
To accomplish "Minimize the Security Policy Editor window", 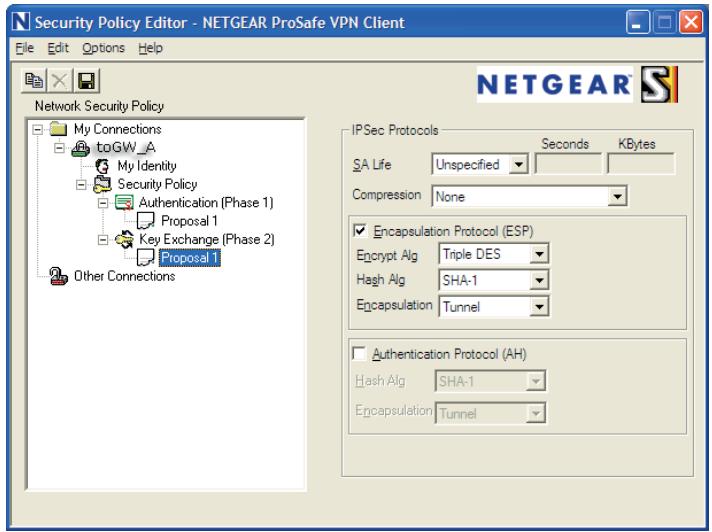I will point(638,22).
